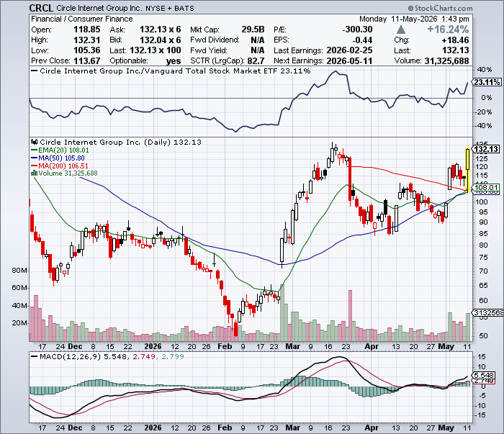Click the May label on MACD panel axis
The height and width of the screenshot is (434, 504).
point(446,428)
